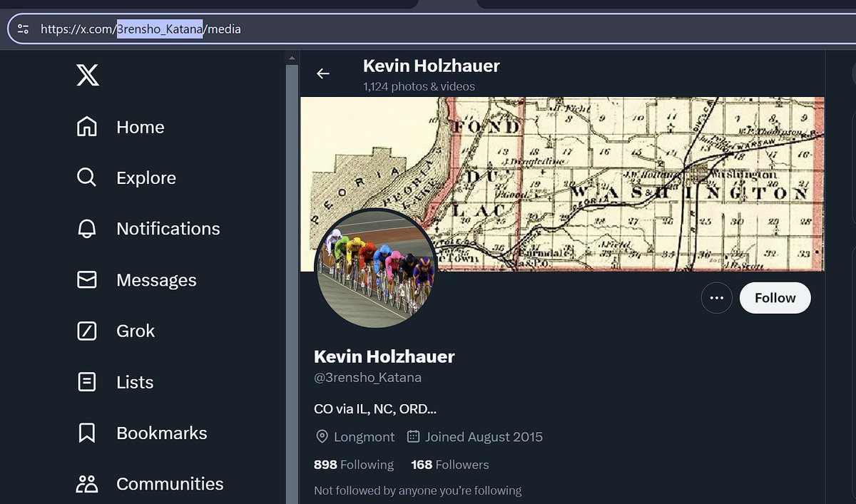856x504 pixels.
Task: Click the Communities people icon
Action: click(x=86, y=484)
